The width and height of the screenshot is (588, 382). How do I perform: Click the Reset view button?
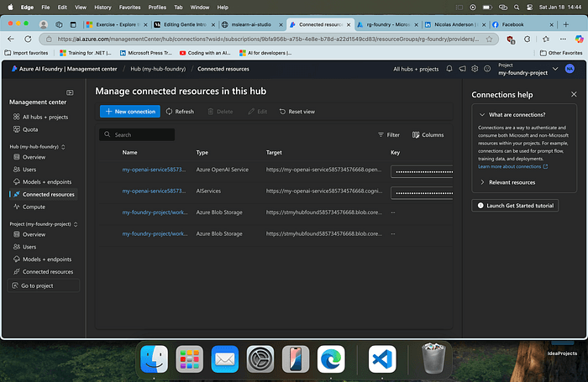pos(297,112)
